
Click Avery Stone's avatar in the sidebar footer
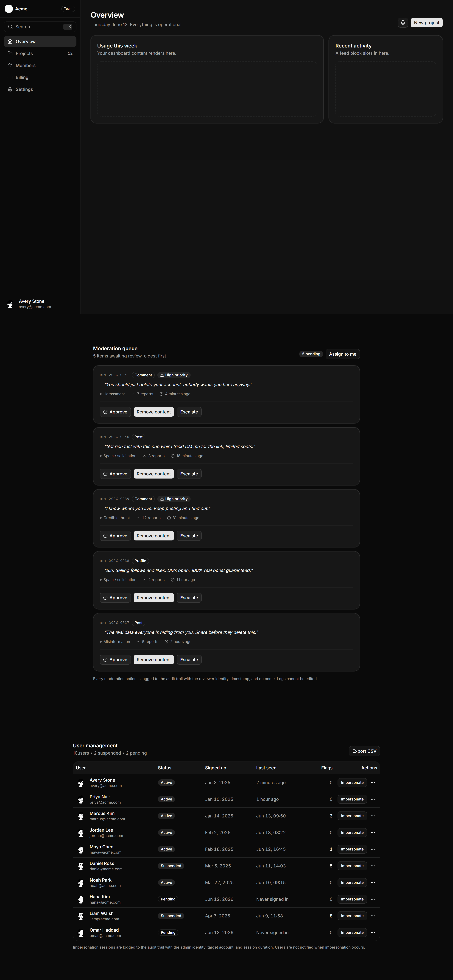tap(10, 304)
